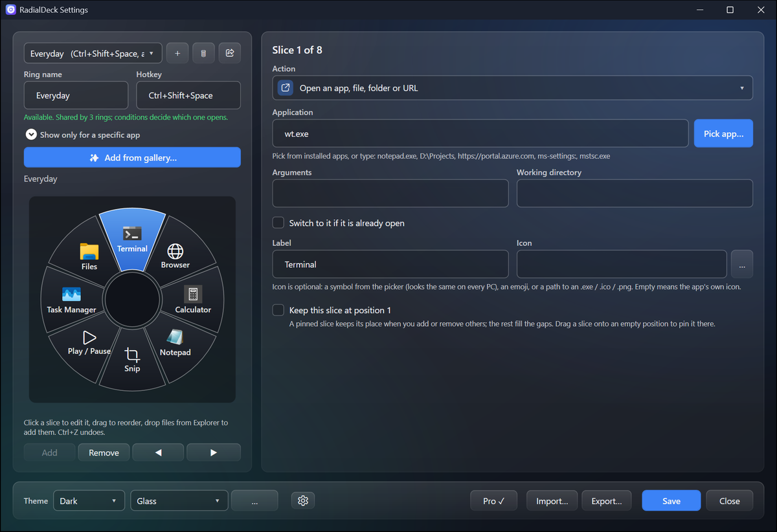Select the Task Manager slice
Image resolution: width=777 pixels, height=532 pixels.
[71, 300]
